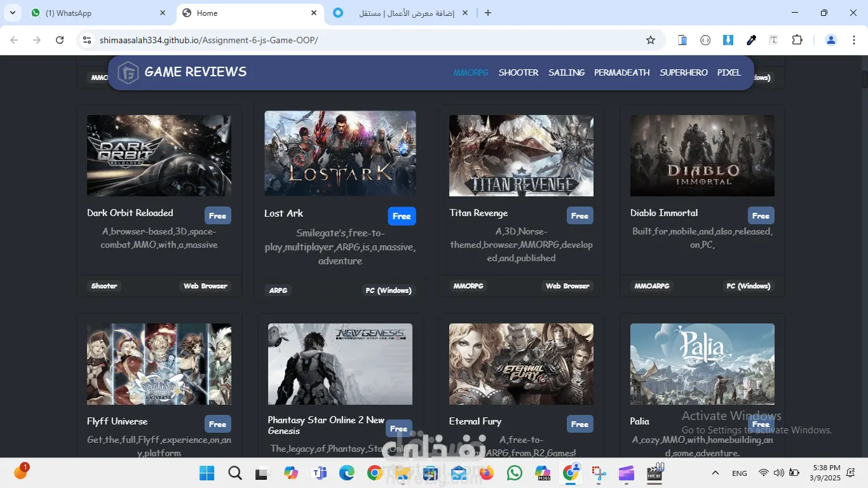This screenshot has height=488, width=868.
Task: Select the PERMADEATH category in navbar
Action: click(x=622, y=72)
